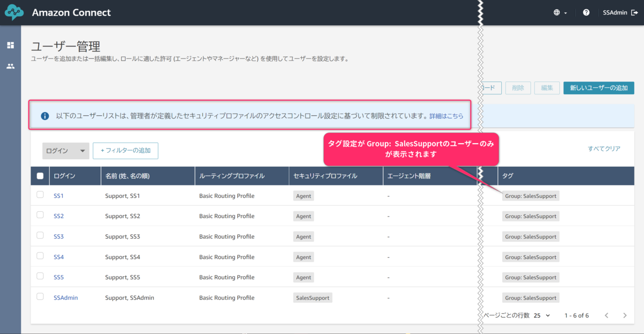The image size is (644, 334).
Task: Toggle the select-all header checkbox
Action: pyautogui.click(x=40, y=176)
